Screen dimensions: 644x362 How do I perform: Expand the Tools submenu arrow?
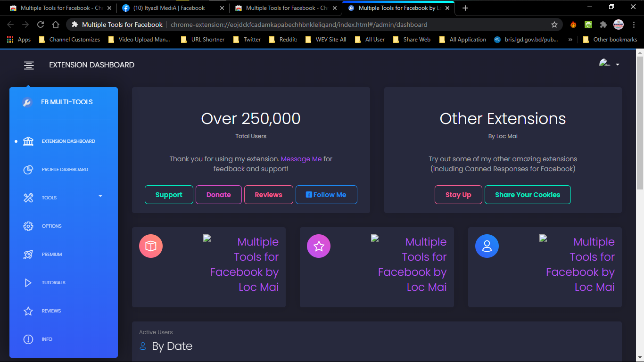(100, 196)
